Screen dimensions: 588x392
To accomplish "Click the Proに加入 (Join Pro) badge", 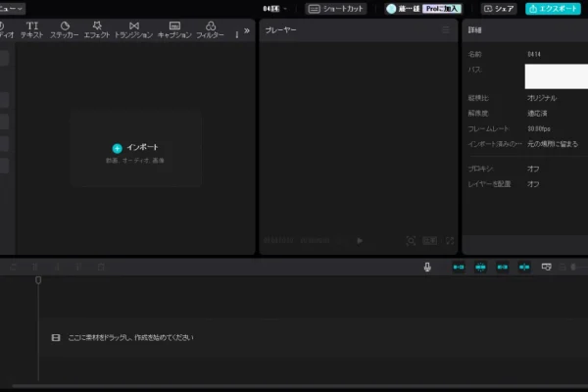I will [x=442, y=8].
